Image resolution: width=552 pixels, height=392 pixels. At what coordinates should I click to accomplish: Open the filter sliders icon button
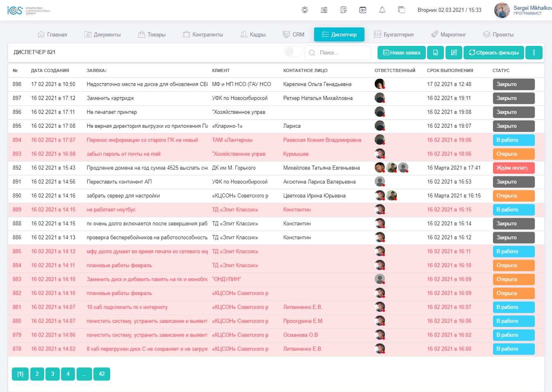point(454,52)
